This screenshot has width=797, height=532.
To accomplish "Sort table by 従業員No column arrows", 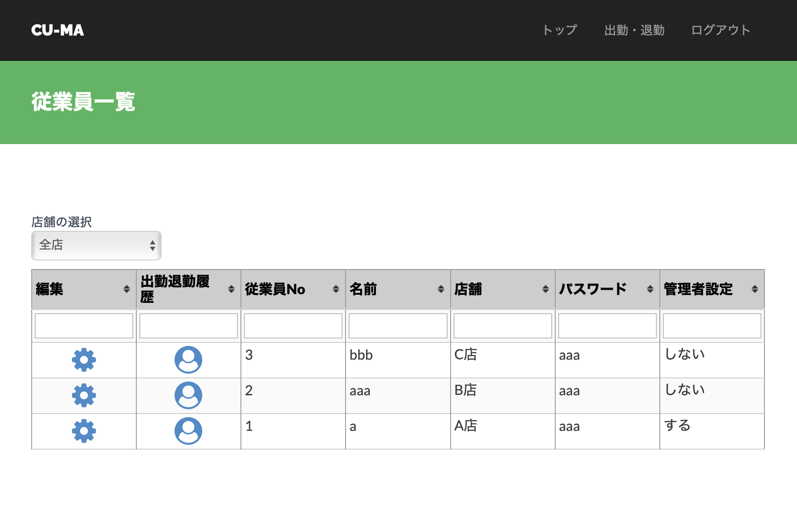I will [336, 289].
